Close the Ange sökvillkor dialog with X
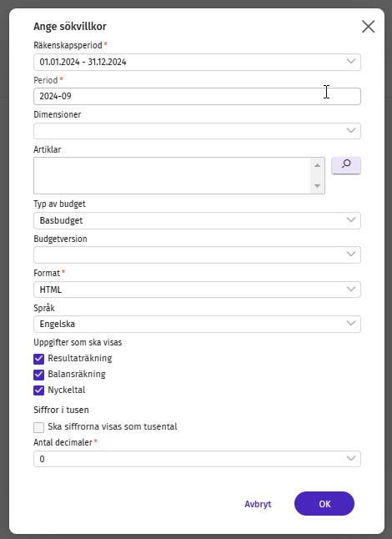The width and height of the screenshot is (392, 539). [x=368, y=27]
